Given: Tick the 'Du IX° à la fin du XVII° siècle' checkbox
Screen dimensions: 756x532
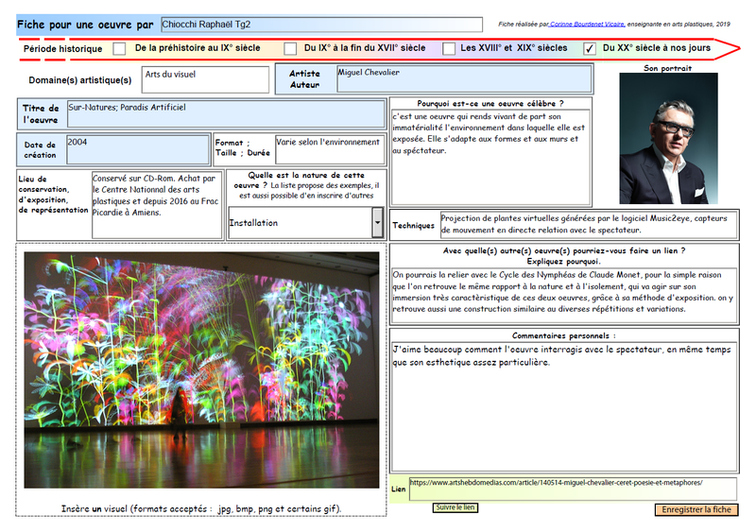Looking at the screenshot, I should (x=285, y=48).
